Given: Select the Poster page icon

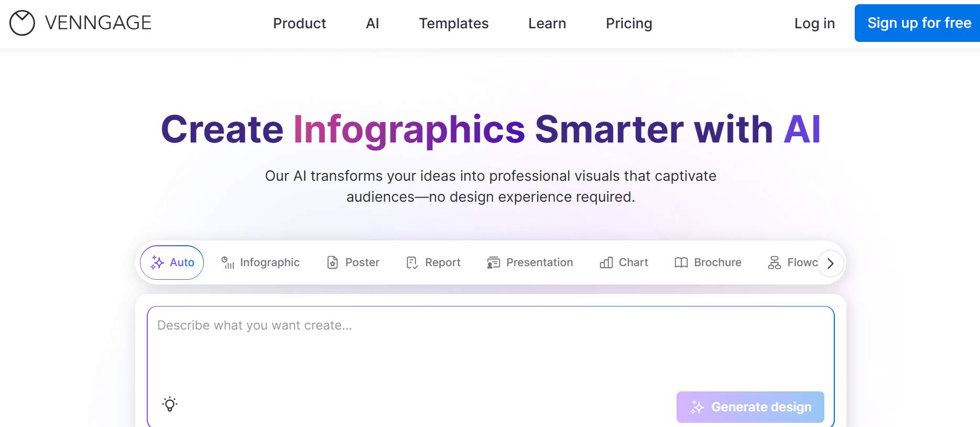Looking at the screenshot, I should [x=333, y=262].
